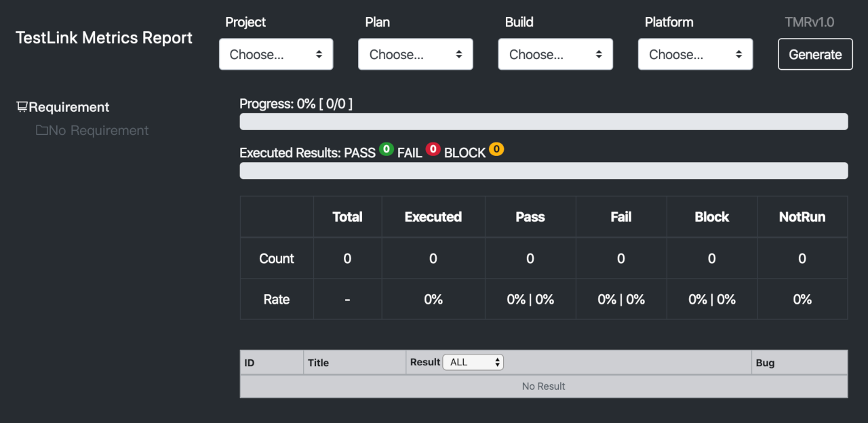
Task: Click the Bug column header
Action: tap(765, 363)
